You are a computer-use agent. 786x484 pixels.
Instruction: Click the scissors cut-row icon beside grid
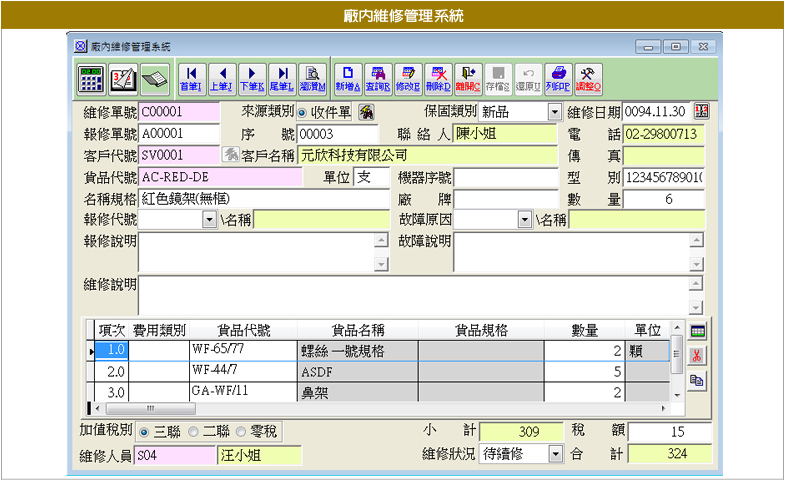(x=698, y=355)
